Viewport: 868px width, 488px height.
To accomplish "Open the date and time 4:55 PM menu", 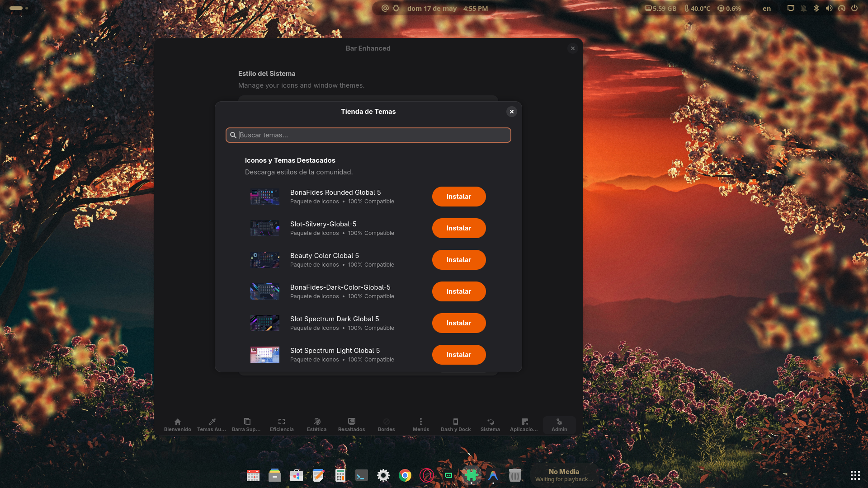I will tap(448, 8).
